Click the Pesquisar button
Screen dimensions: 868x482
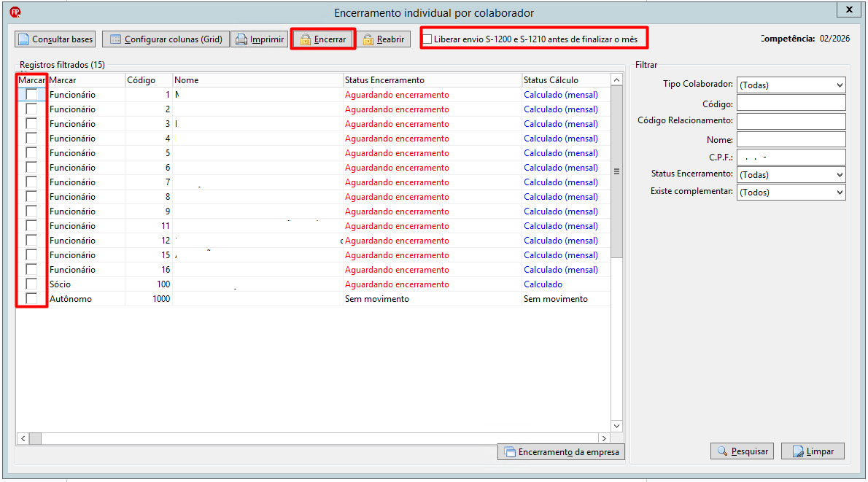742,451
